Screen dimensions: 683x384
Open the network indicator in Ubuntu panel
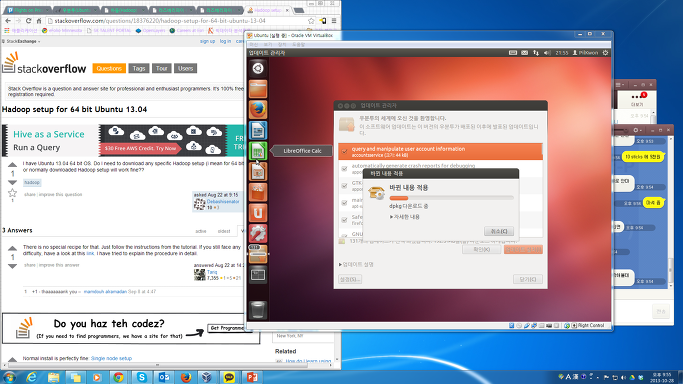(x=536, y=53)
